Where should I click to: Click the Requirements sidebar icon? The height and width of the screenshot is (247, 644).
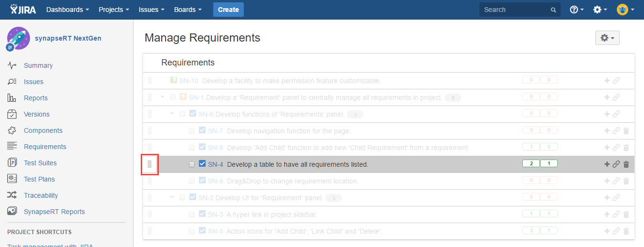point(12,147)
